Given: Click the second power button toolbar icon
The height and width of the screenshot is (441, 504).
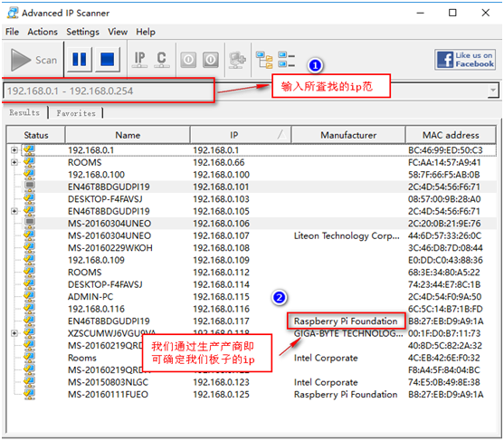Looking at the screenshot, I should [x=211, y=60].
